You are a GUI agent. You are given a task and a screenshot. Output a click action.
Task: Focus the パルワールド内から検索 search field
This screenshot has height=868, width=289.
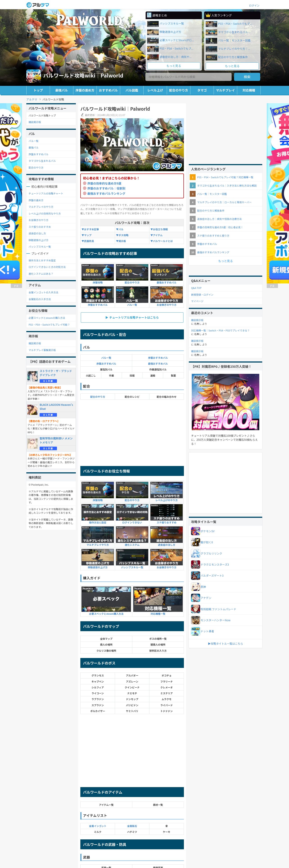pyautogui.click(x=188, y=77)
